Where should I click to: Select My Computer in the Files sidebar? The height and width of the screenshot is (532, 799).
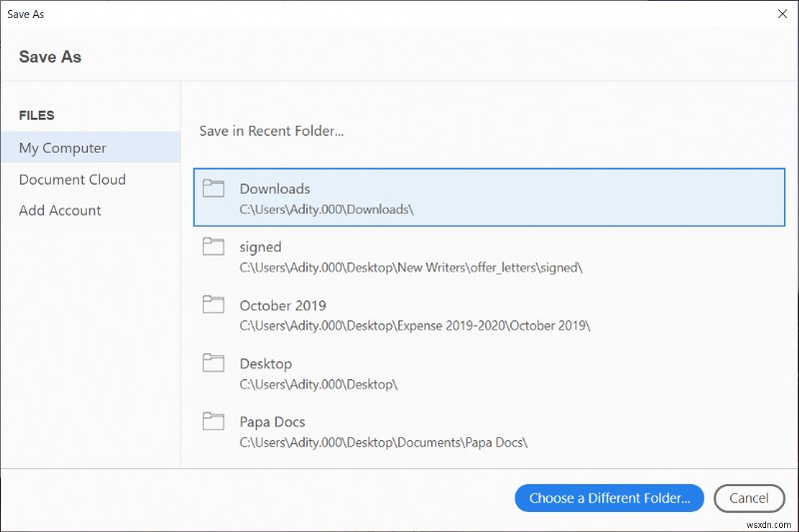click(91, 148)
